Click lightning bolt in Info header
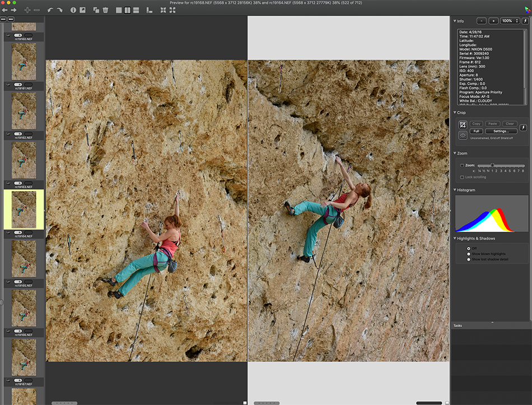The width and height of the screenshot is (532, 405). (525, 21)
